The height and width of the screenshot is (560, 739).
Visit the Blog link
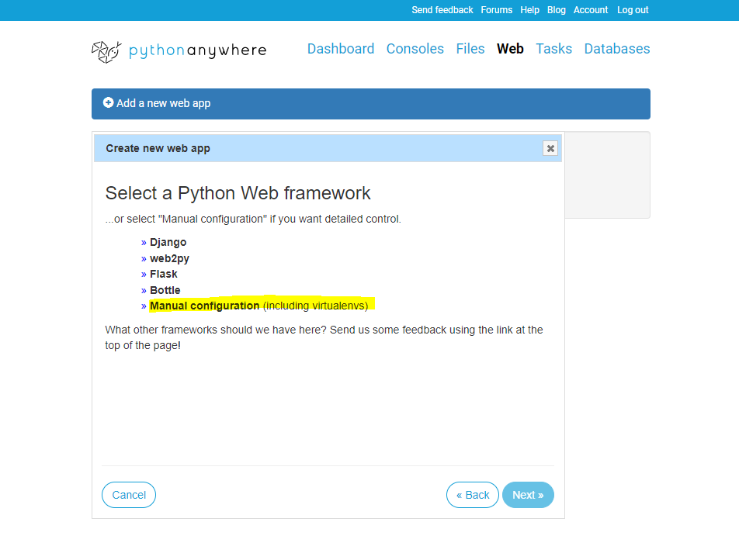point(556,10)
